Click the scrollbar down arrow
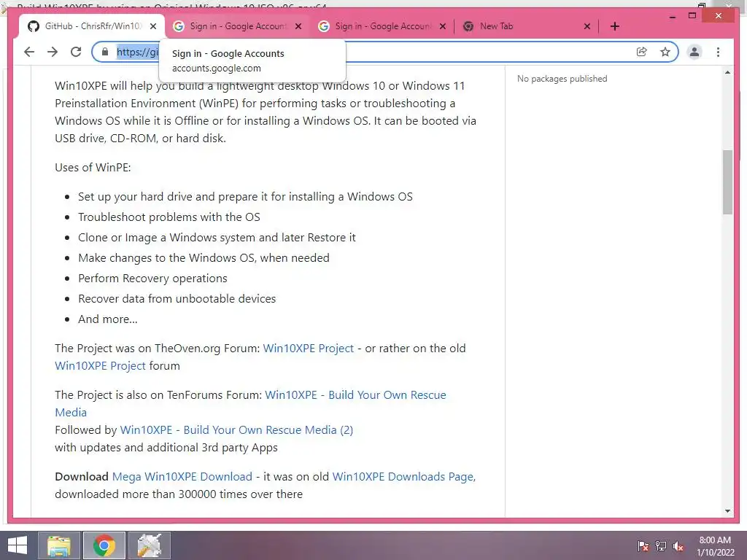The height and width of the screenshot is (560, 747). tap(727, 511)
